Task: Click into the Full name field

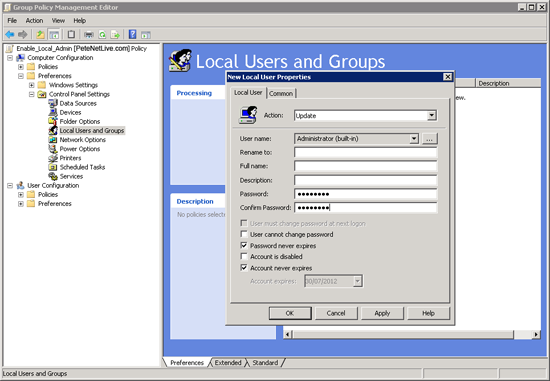Action: point(365,166)
